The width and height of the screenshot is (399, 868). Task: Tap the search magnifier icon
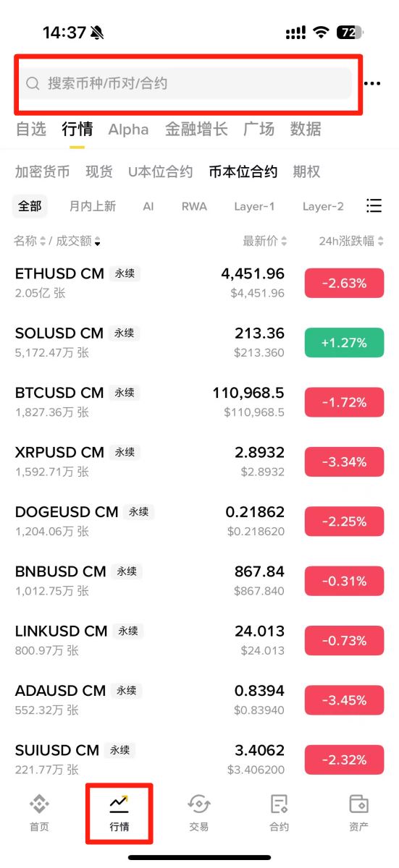[x=33, y=84]
